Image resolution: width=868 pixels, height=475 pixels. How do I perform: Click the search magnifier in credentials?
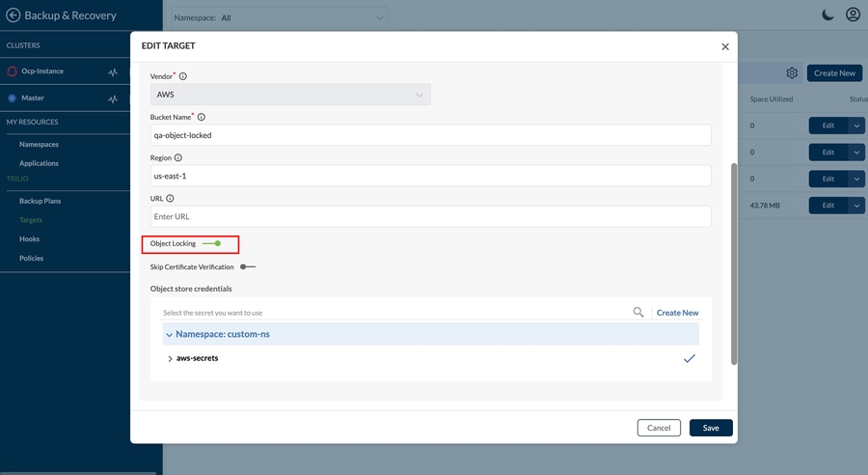pyautogui.click(x=637, y=313)
